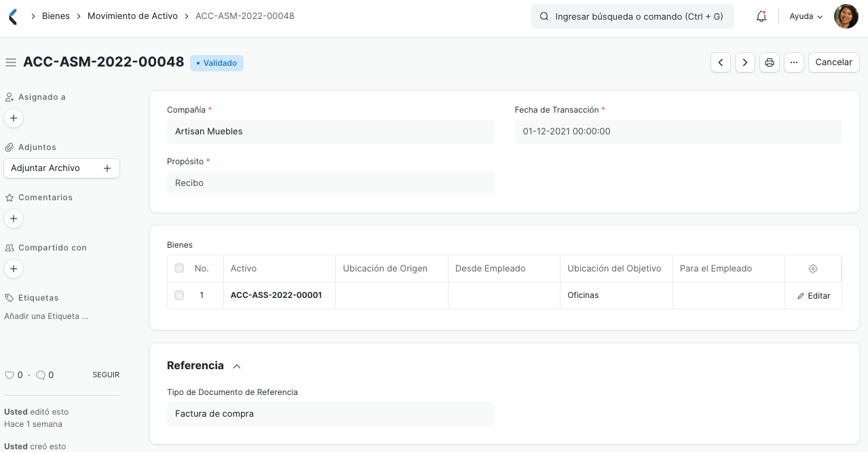Image resolution: width=868 pixels, height=452 pixels.
Task: Collapse the Referencia section
Action: [x=237, y=366]
